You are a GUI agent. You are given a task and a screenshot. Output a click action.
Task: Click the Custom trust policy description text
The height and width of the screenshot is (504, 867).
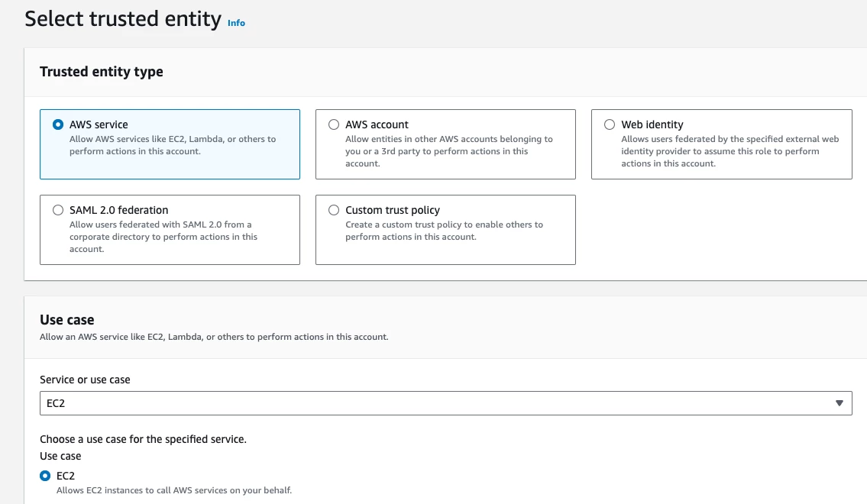tap(444, 231)
